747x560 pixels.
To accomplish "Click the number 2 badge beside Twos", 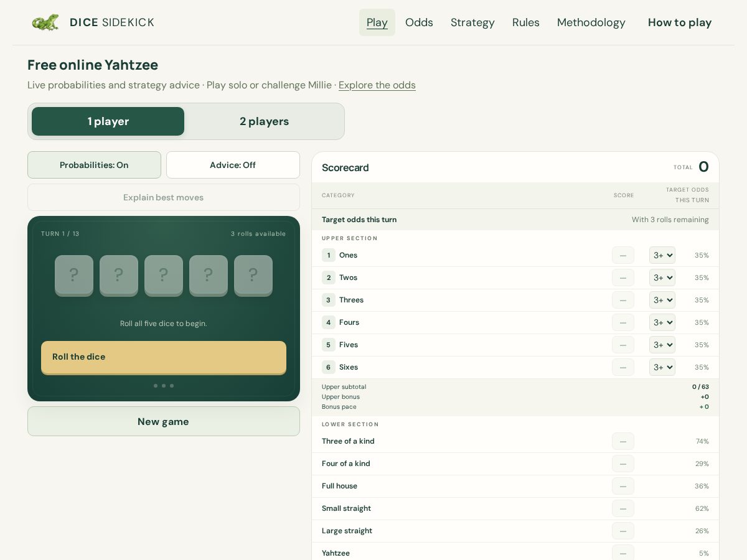I will tap(329, 278).
